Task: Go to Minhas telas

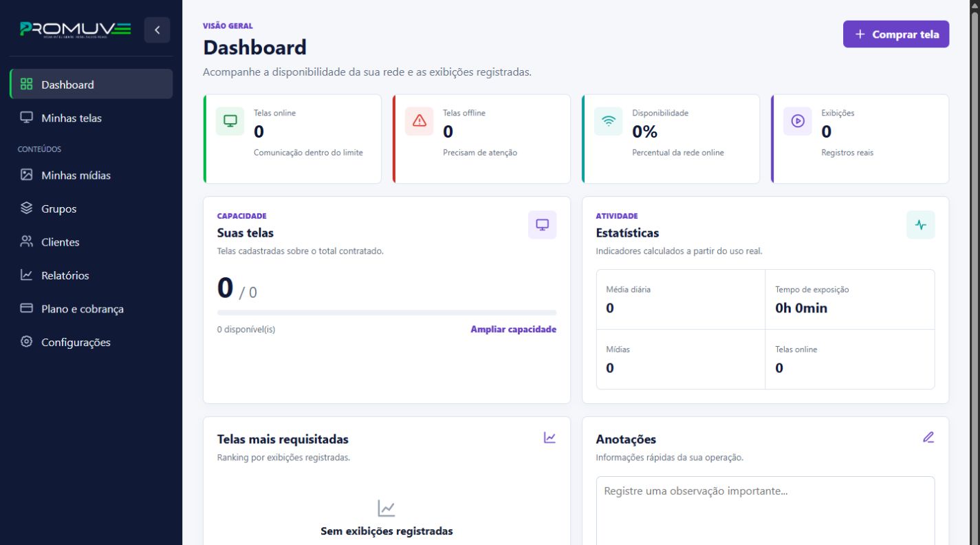Action: coord(91,118)
